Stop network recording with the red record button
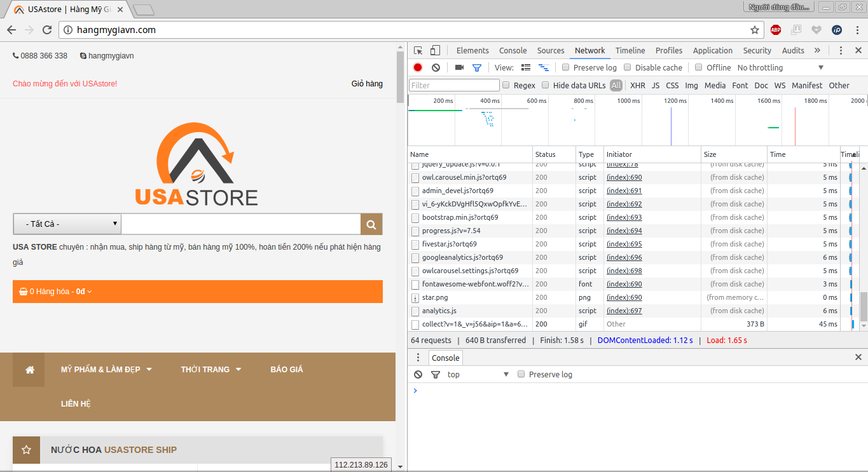The image size is (868, 472). tap(418, 67)
